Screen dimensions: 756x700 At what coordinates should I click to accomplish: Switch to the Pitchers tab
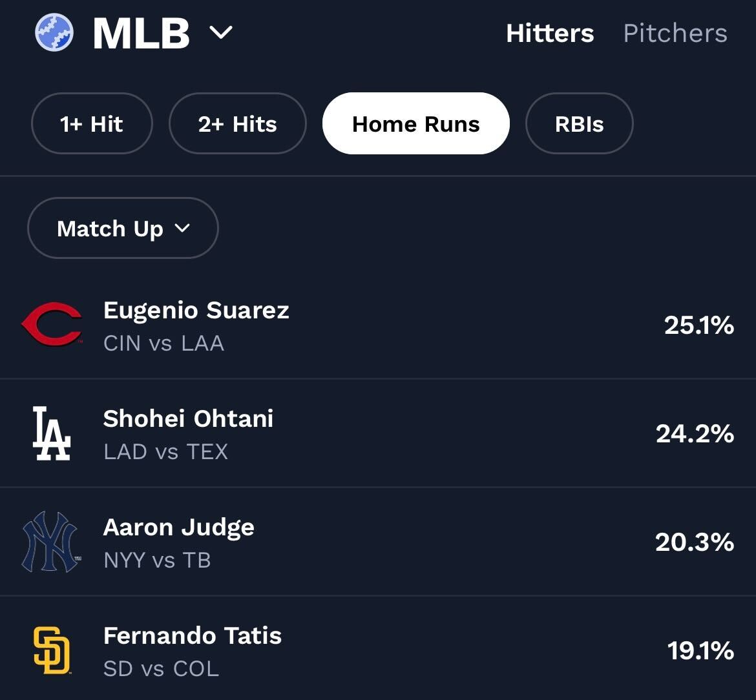click(675, 34)
